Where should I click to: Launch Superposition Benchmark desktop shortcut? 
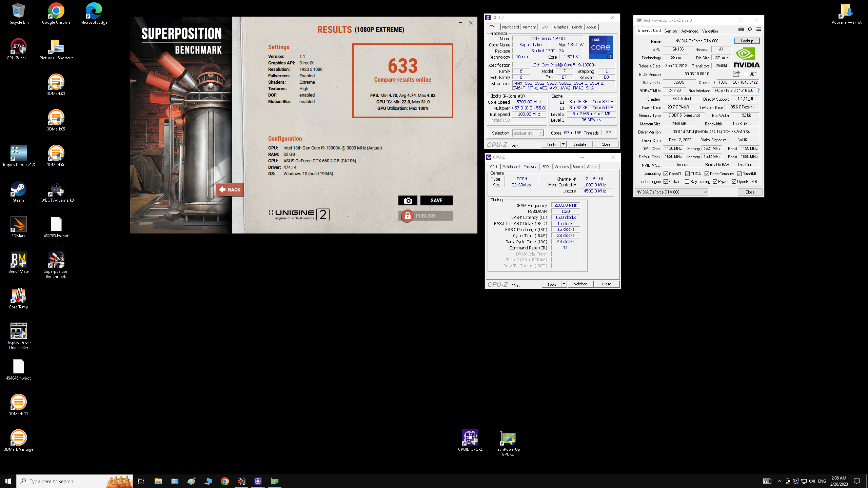coord(56,265)
